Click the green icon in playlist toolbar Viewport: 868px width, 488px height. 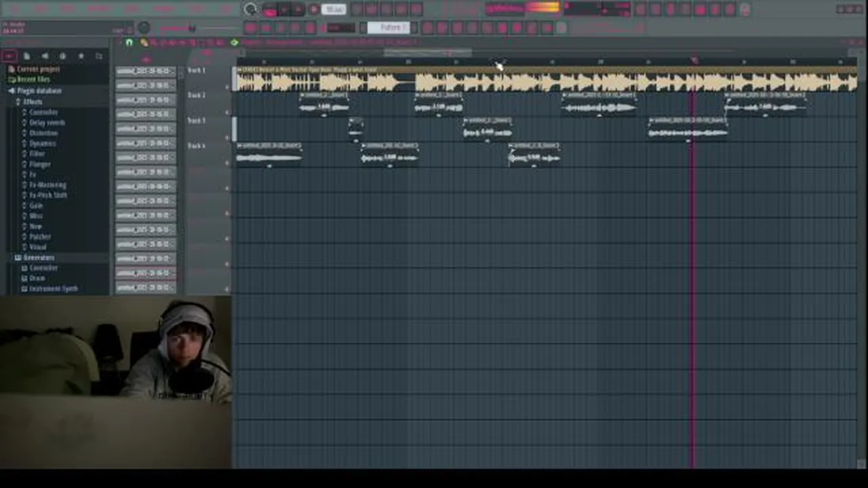[235, 43]
